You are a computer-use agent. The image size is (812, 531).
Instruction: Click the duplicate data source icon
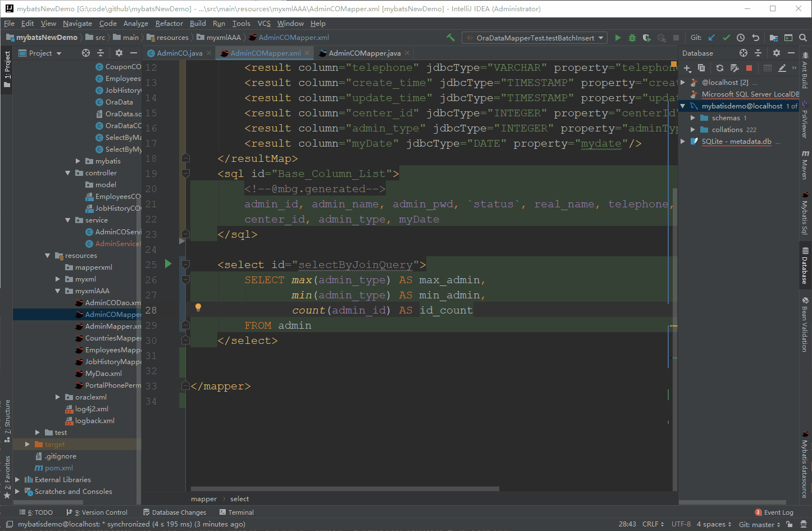tap(701, 68)
